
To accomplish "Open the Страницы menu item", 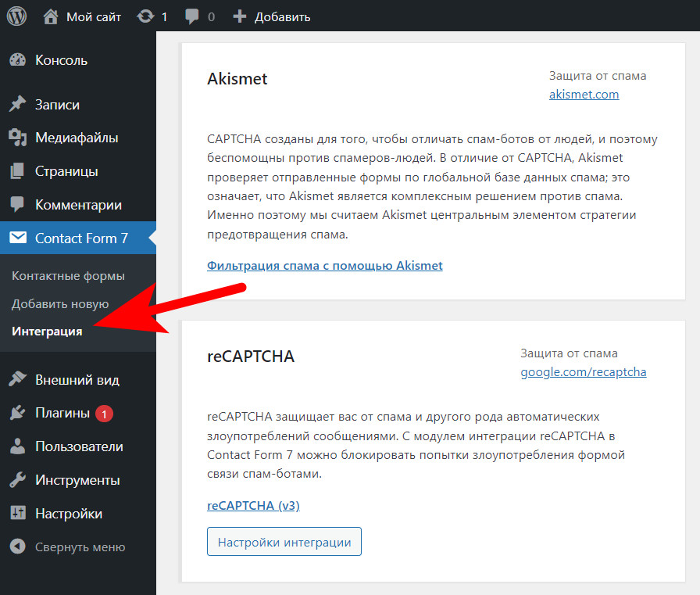I will coord(66,171).
